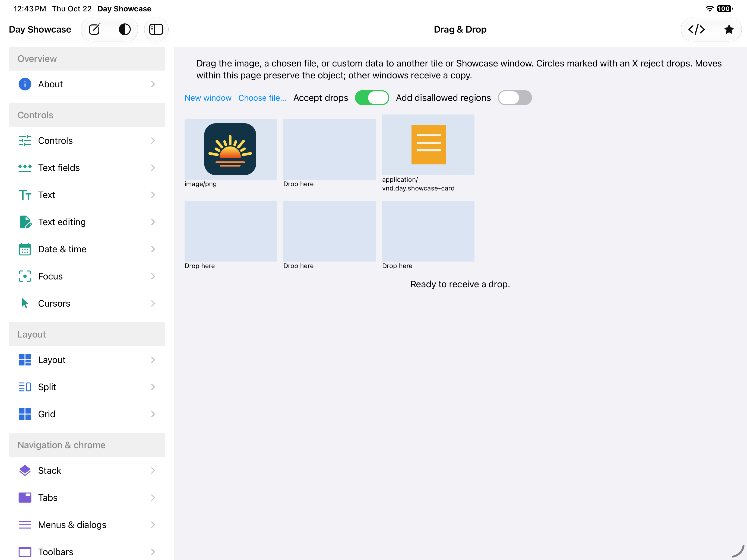Expand the Text editing row chevron

[x=153, y=222]
